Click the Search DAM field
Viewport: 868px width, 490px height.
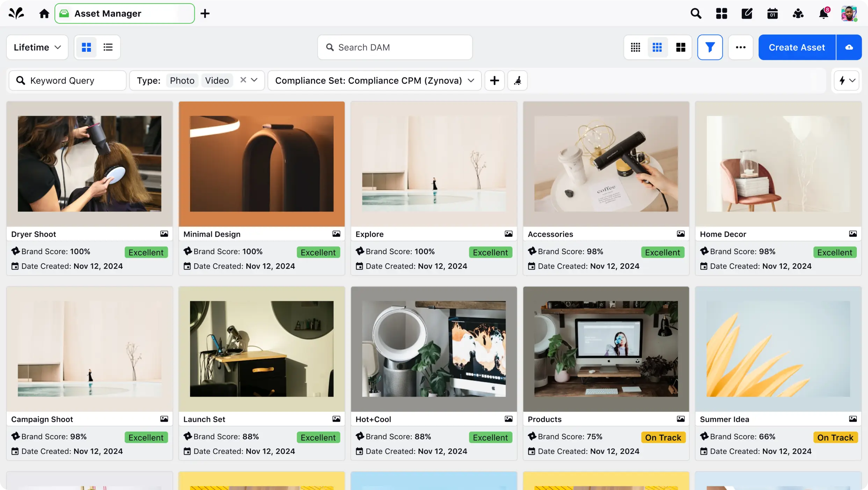point(395,47)
